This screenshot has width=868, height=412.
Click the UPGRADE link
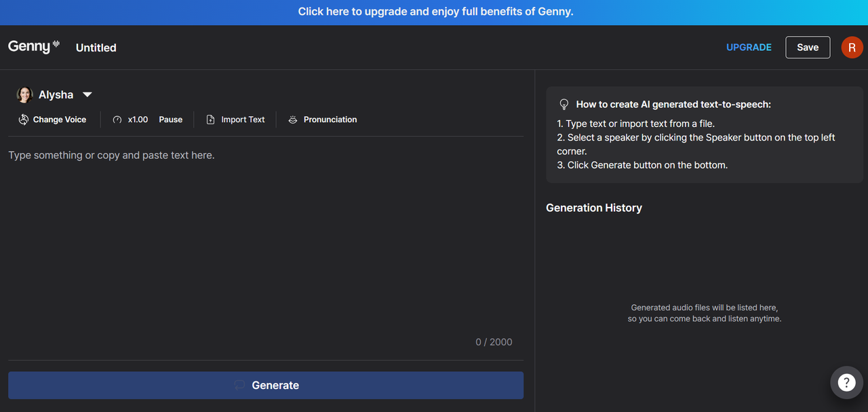pyautogui.click(x=749, y=48)
